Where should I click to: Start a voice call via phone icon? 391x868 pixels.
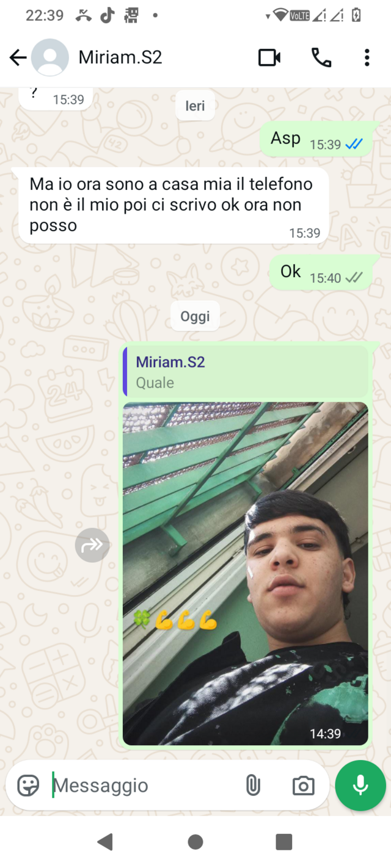point(321,58)
